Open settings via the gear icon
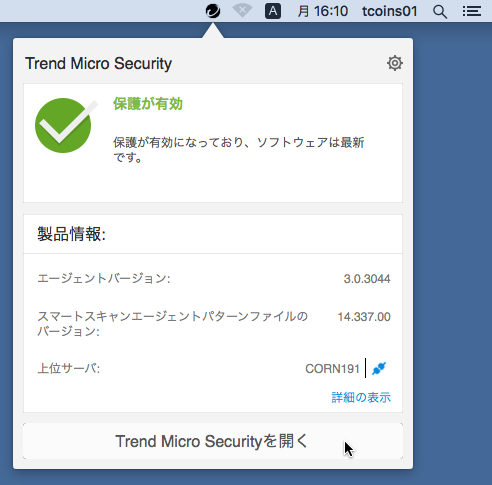 395,63
